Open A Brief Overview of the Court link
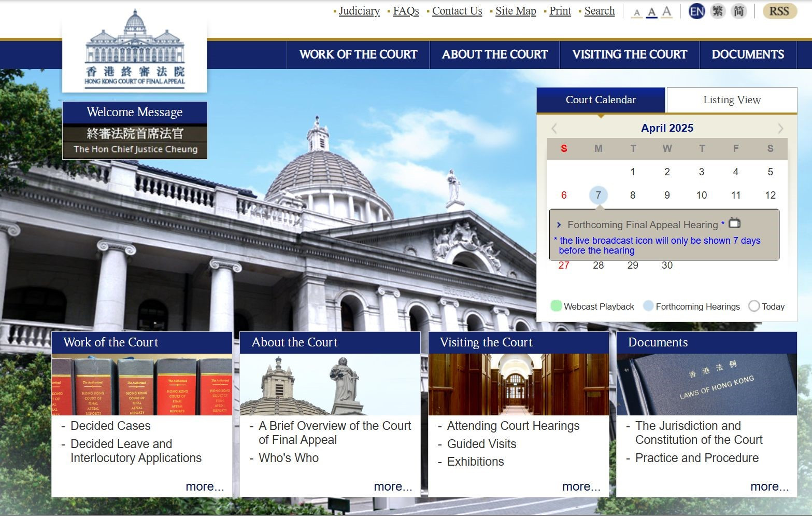812x516 pixels. (335, 433)
